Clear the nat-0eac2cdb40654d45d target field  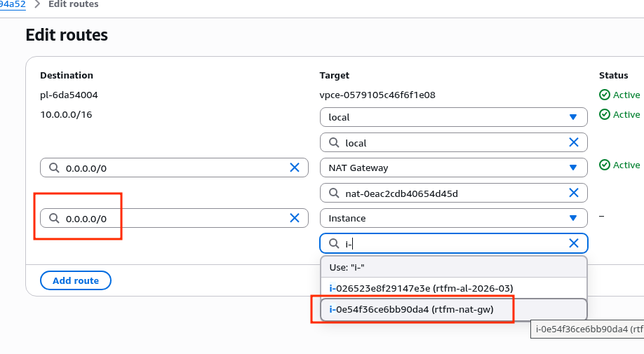pos(573,193)
